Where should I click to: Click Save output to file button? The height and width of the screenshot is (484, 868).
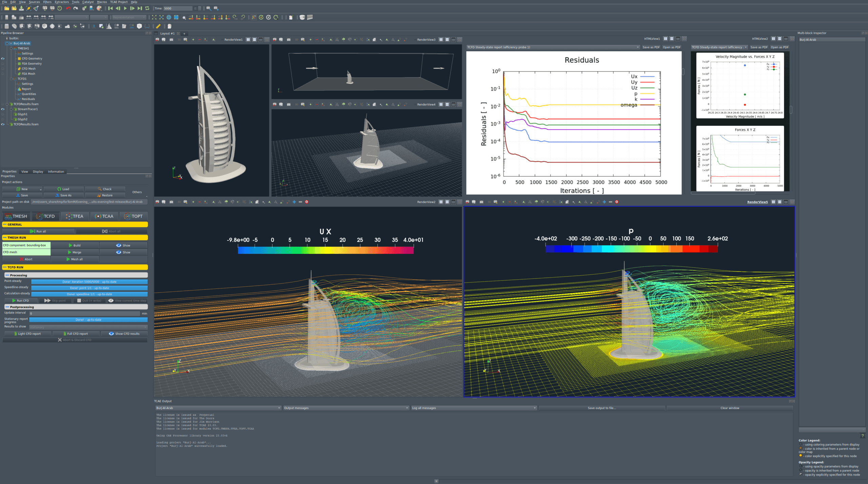pyautogui.click(x=601, y=408)
